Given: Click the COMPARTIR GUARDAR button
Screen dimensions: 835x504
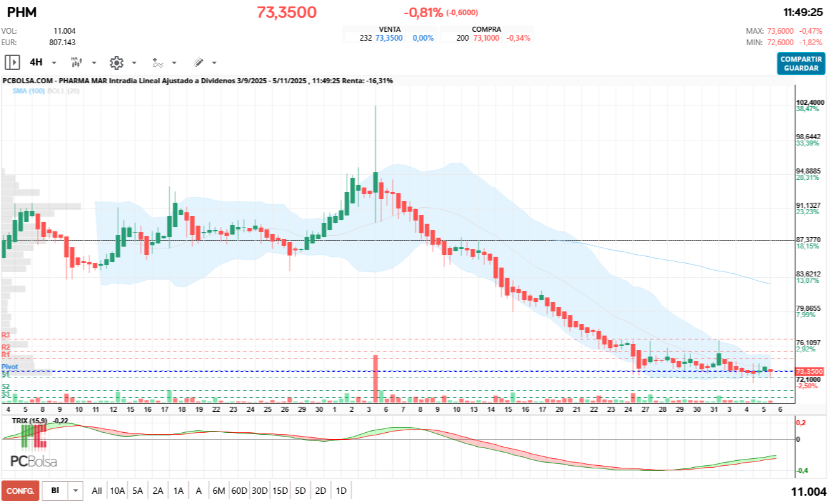Looking at the screenshot, I should 800,62.
